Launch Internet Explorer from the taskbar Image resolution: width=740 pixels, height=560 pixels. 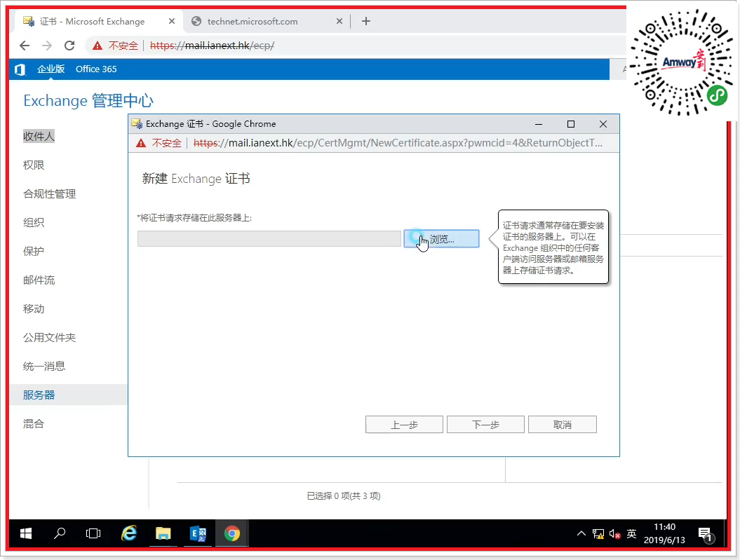pos(129,533)
